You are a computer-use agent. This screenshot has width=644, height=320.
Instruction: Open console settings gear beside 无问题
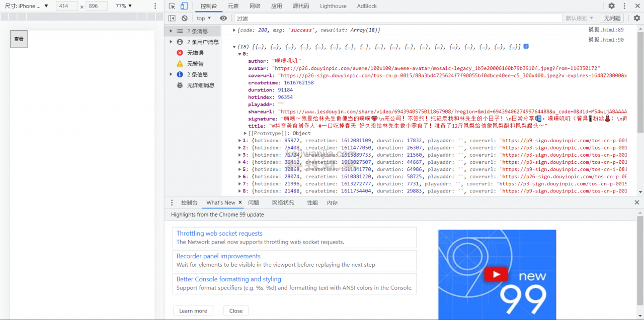point(636,18)
